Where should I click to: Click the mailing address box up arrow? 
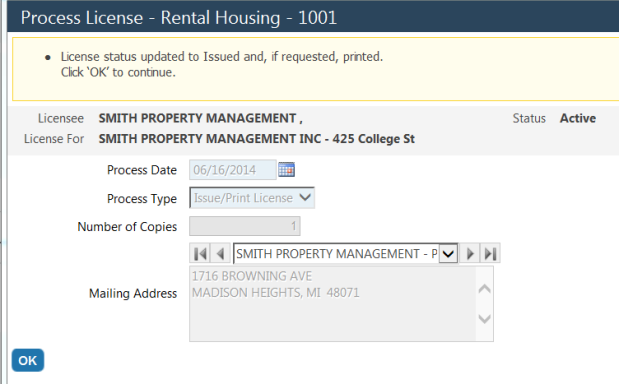click(x=484, y=288)
